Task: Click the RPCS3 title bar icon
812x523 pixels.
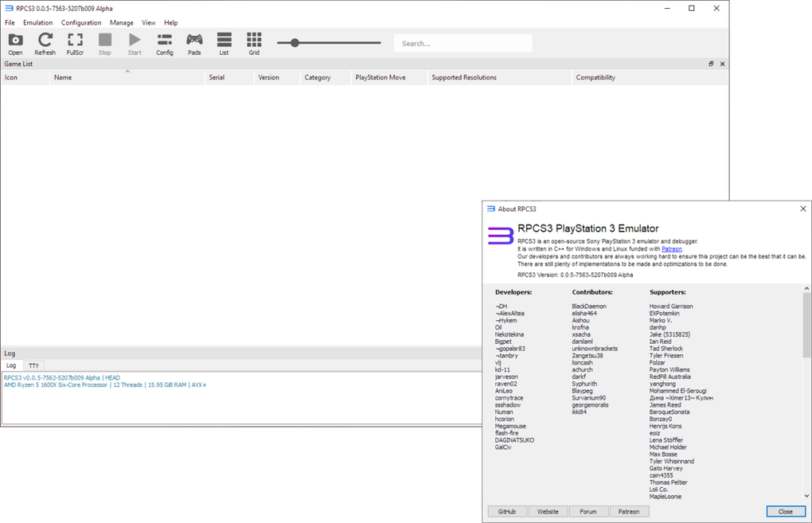Action: 9,8
